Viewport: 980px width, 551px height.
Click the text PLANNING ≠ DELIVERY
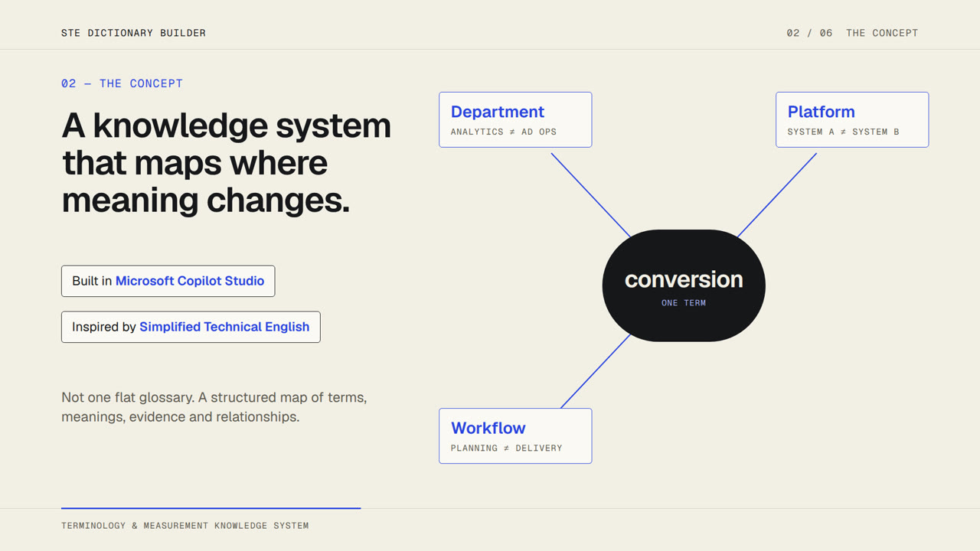tap(507, 448)
